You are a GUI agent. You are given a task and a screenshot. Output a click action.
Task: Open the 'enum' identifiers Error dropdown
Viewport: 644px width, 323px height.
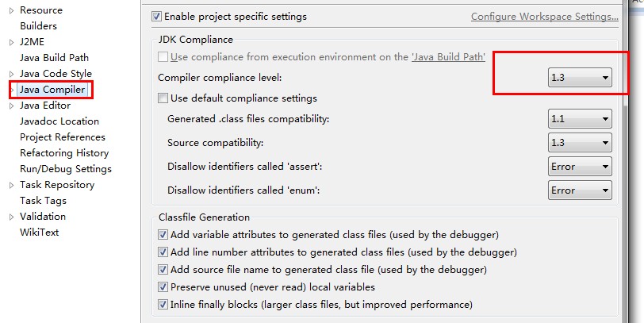[x=580, y=190]
